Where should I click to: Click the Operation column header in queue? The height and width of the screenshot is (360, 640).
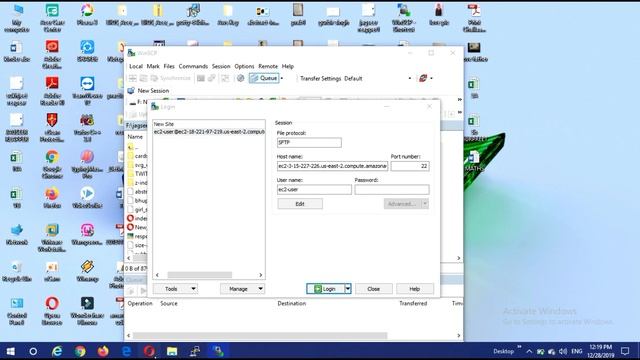tap(140, 303)
